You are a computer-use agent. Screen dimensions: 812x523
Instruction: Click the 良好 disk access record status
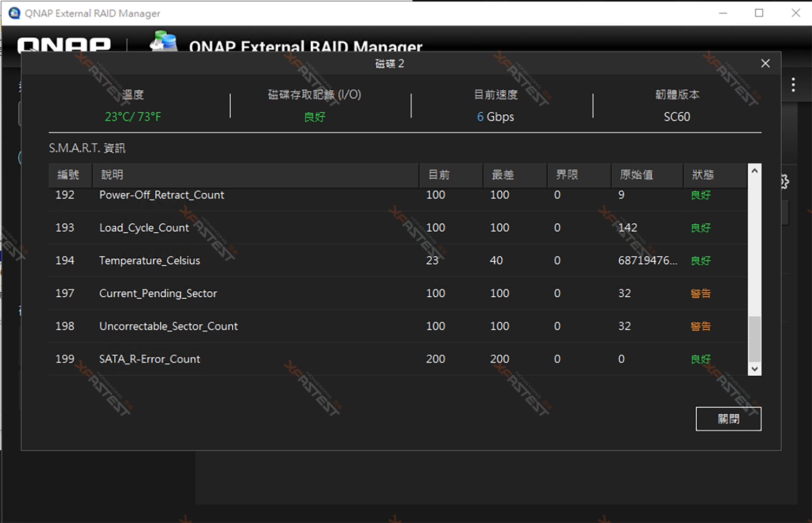pyautogui.click(x=315, y=117)
